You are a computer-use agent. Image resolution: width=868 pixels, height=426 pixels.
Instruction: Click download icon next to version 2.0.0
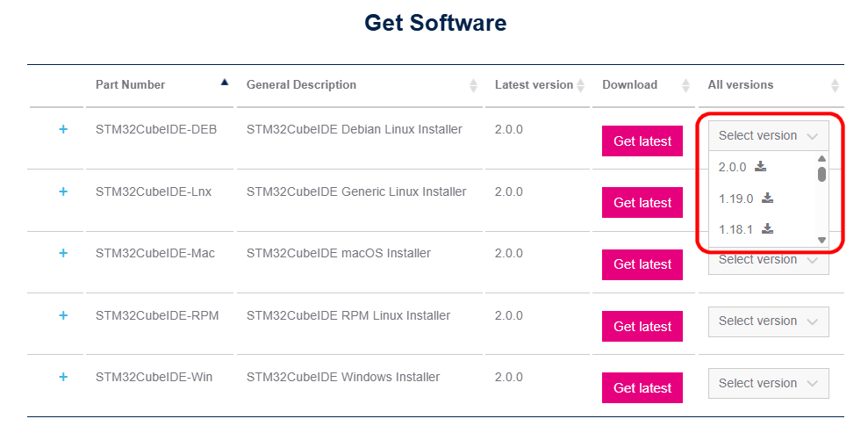761,166
